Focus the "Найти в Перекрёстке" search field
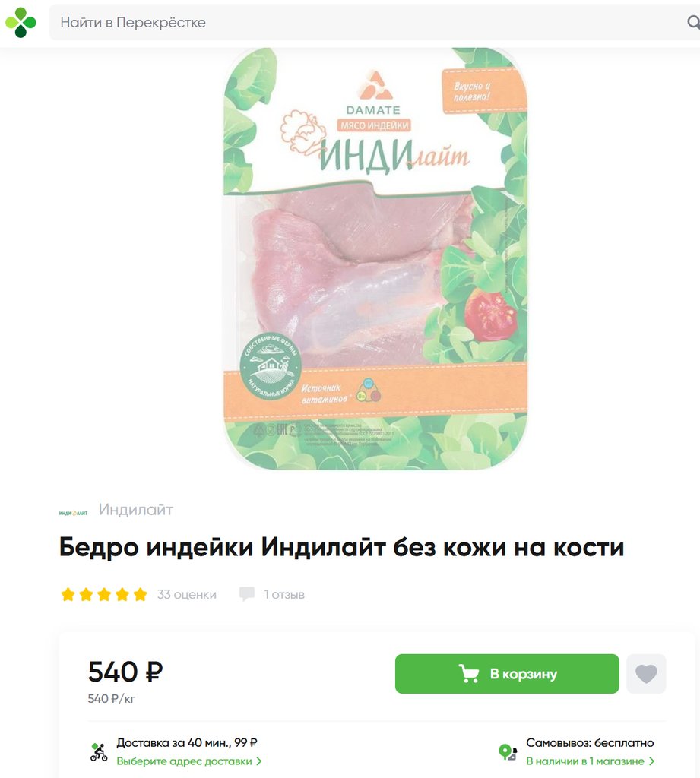The image size is (700, 778). tap(367, 22)
